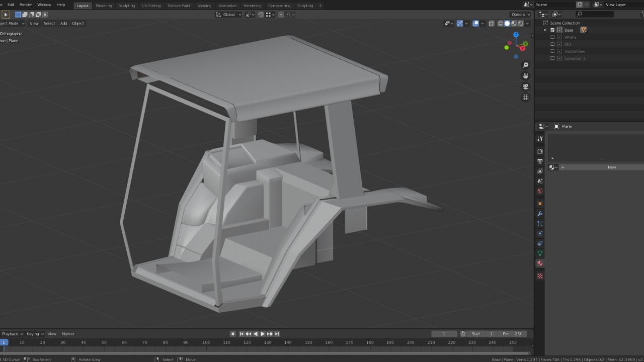This screenshot has width=644, height=362.
Task: Open the Object properties tab
Action: (x=540, y=204)
